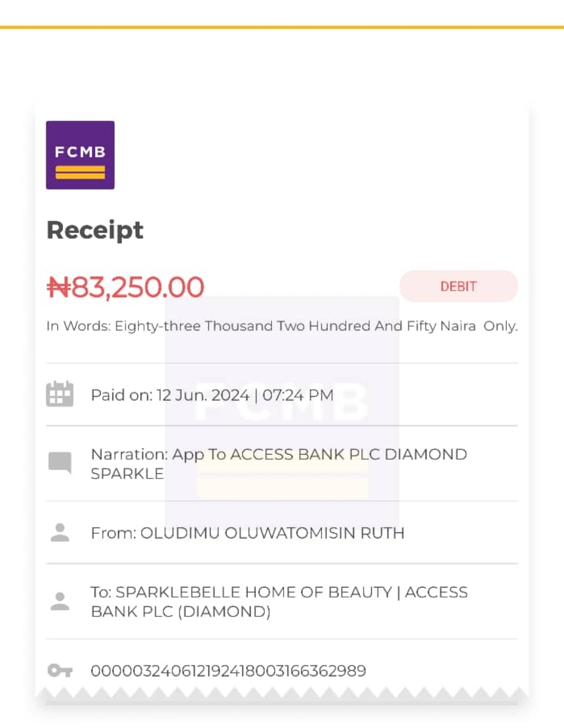Image resolution: width=564 pixels, height=728 pixels.
Task: Click the yellow line at the top
Action: (x=282, y=27)
